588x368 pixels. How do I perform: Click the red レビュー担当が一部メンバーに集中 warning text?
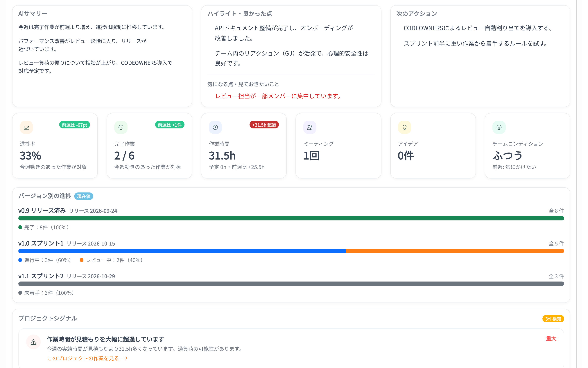click(x=278, y=96)
